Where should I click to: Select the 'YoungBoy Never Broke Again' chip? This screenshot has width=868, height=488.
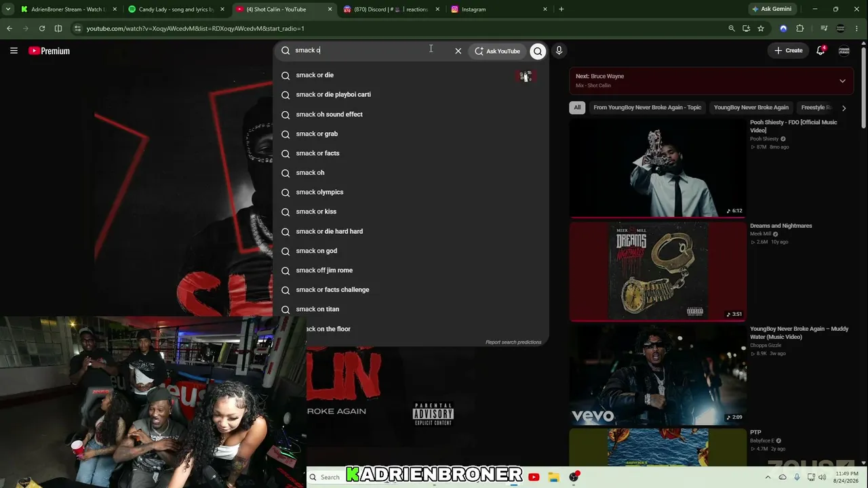point(751,108)
